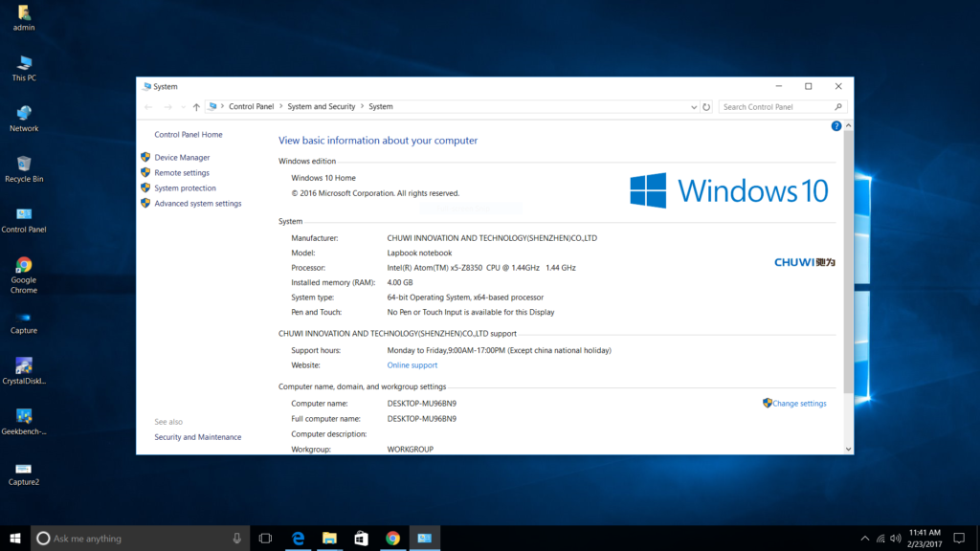The height and width of the screenshot is (551, 980).
Task: Refresh the System control panel page
Action: [706, 107]
